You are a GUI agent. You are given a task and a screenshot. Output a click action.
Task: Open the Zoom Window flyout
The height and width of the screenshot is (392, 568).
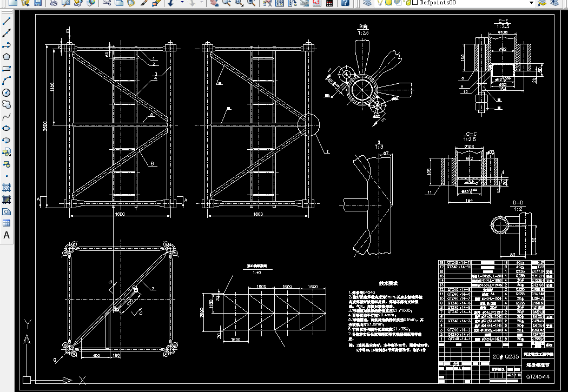(x=239, y=3)
